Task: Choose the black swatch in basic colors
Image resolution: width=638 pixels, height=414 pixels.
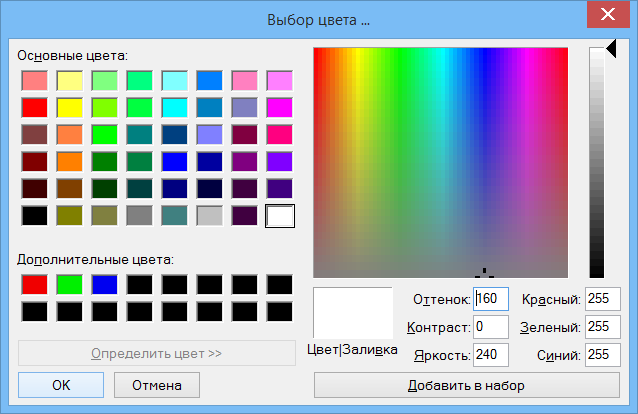Action: [x=35, y=215]
